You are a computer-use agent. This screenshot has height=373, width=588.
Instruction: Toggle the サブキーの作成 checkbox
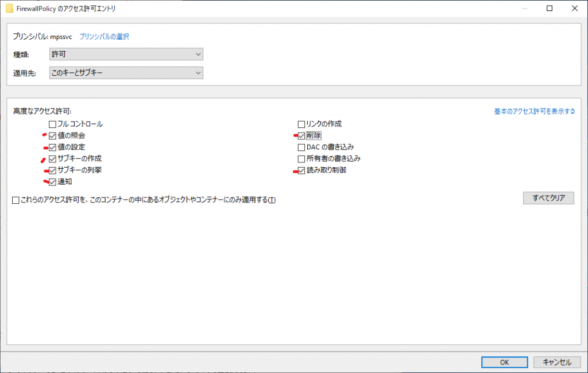52,159
